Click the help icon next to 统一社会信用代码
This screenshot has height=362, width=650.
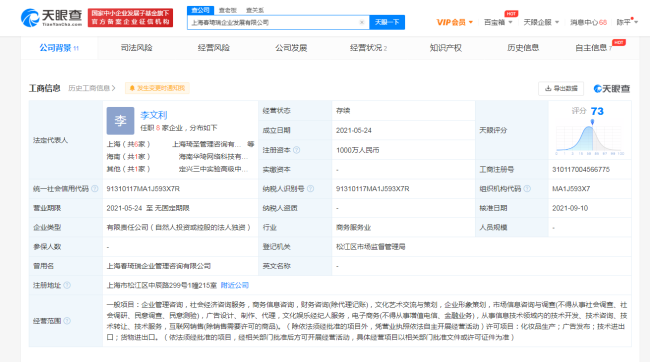[x=95, y=189]
